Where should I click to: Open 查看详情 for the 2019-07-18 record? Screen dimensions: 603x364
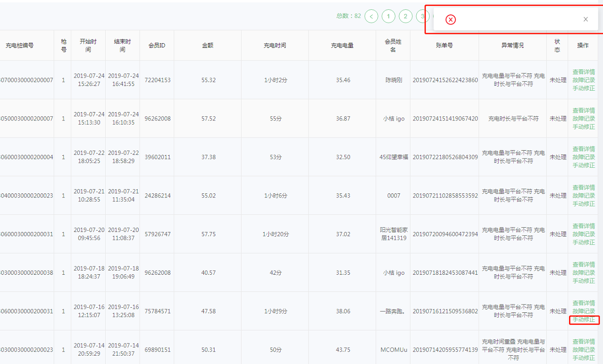tap(583, 265)
